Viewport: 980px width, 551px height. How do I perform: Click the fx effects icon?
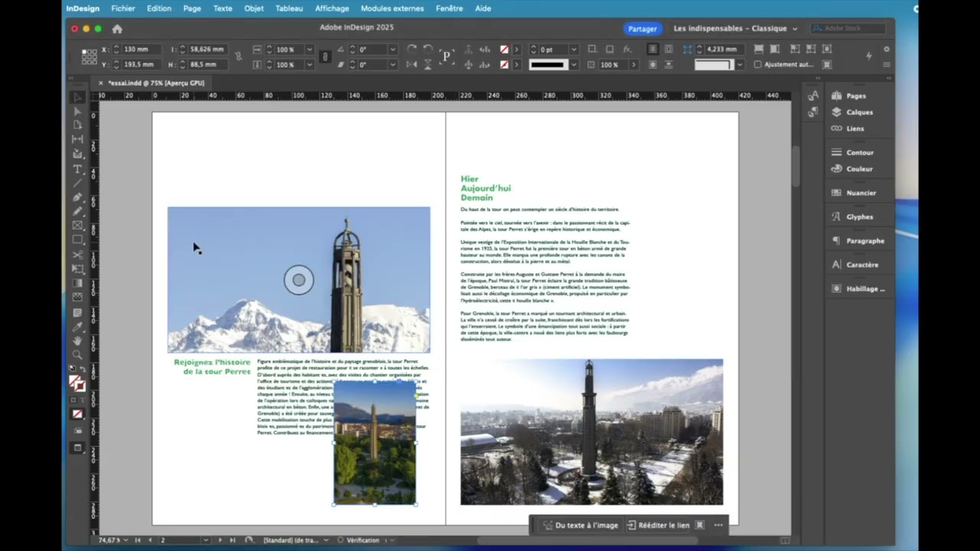click(x=627, y=49)
